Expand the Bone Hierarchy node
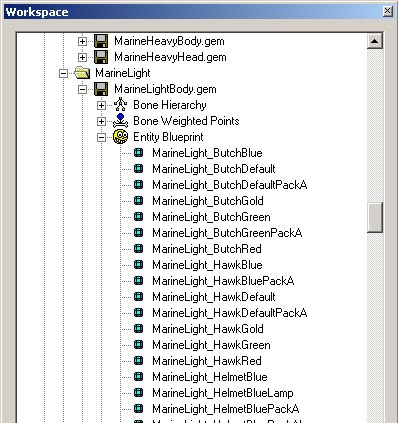Image resolution: width=398 pixels, height=423 pixels. (101, 105)
